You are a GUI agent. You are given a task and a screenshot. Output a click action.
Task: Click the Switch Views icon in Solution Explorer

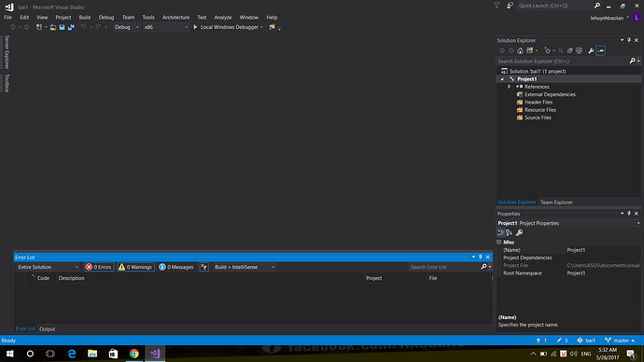point(530,50)
